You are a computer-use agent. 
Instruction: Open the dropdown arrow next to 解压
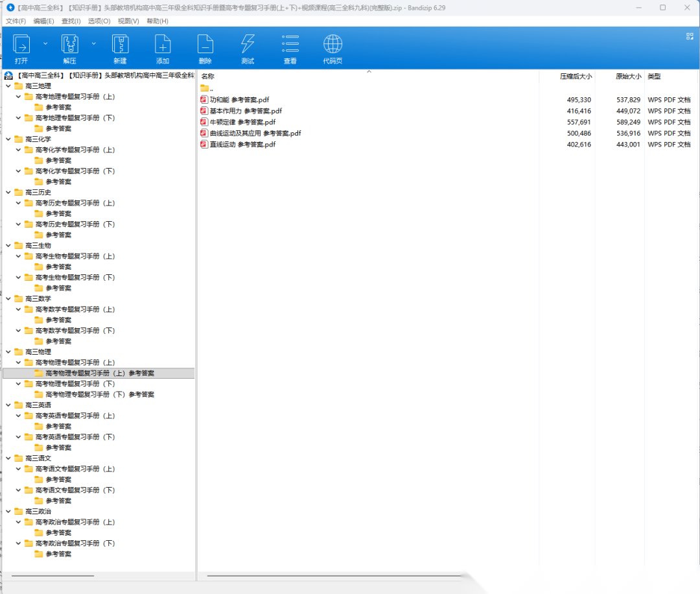coord(93,43)
